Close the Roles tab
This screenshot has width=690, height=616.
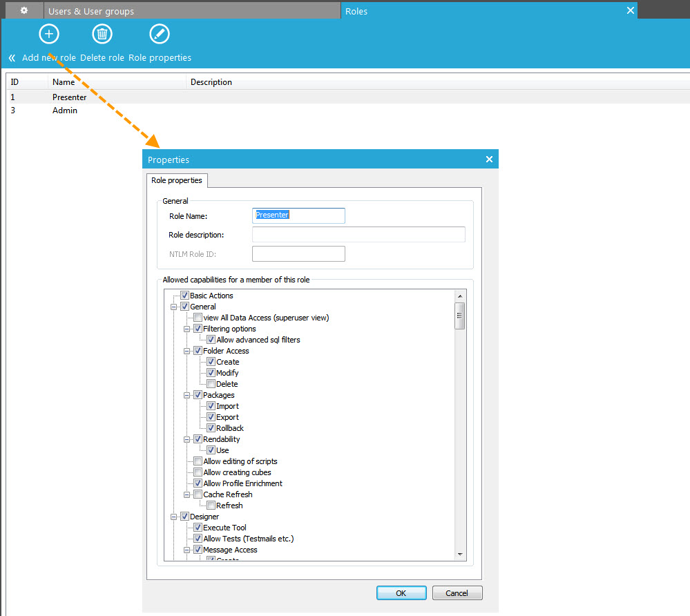pyautogui.click(x=629, y=10)
